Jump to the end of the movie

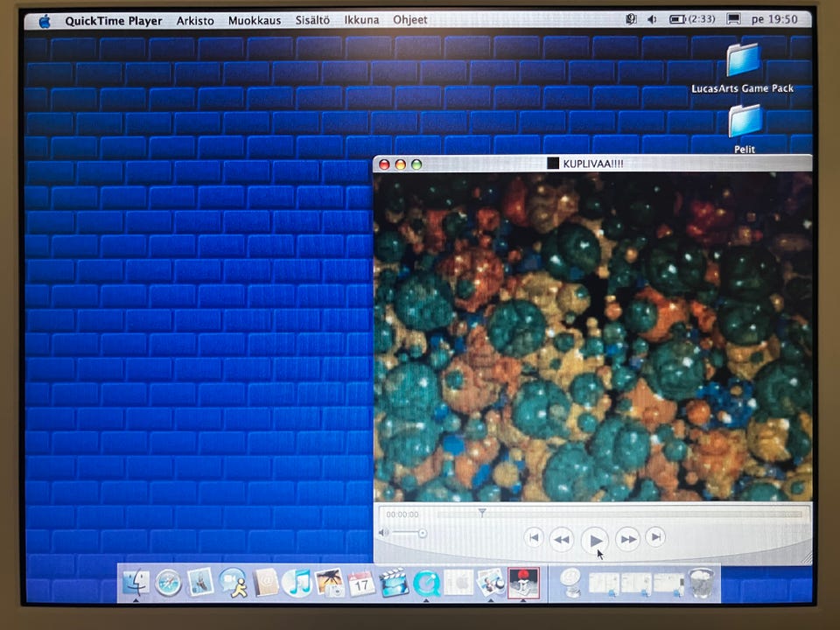[655, 536]
